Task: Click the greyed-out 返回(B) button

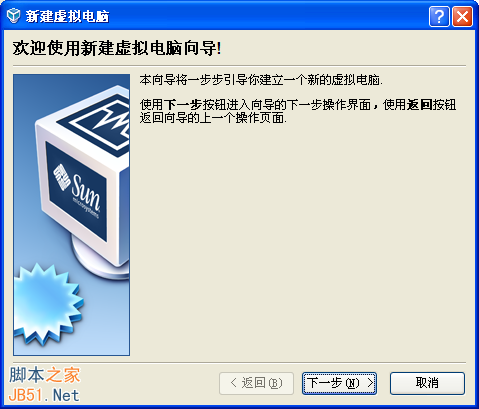Action: tap(256, 383)
